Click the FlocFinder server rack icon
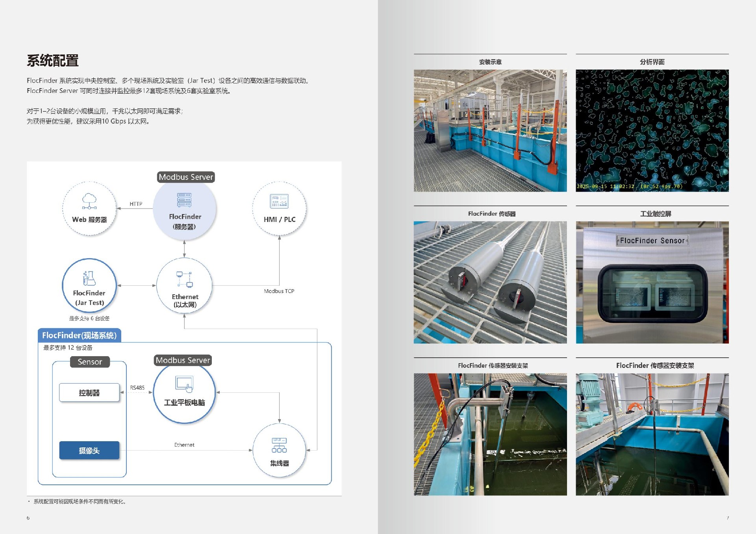This screenshot has height=534, width=756. pos(184,200)
